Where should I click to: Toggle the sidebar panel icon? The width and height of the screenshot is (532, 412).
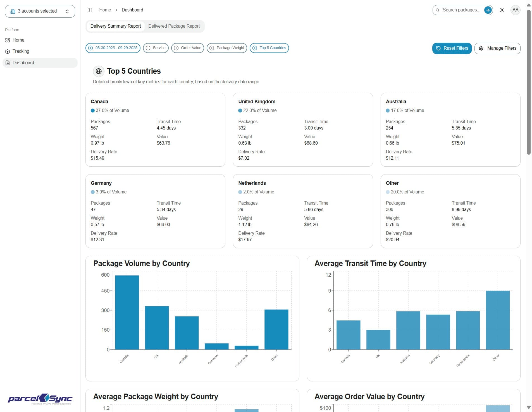click(90, 10)
